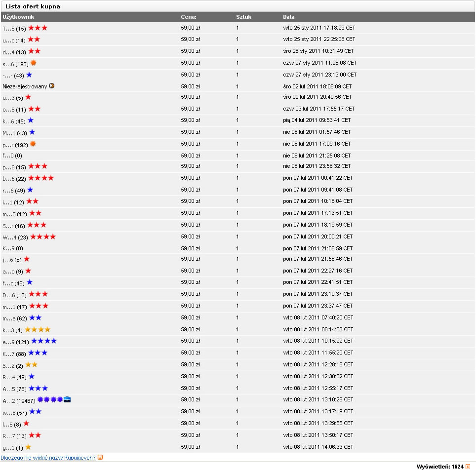Viewport: 476px width, 471px height.
Task: Select user f...0 (0)
Action: [12, 156]
